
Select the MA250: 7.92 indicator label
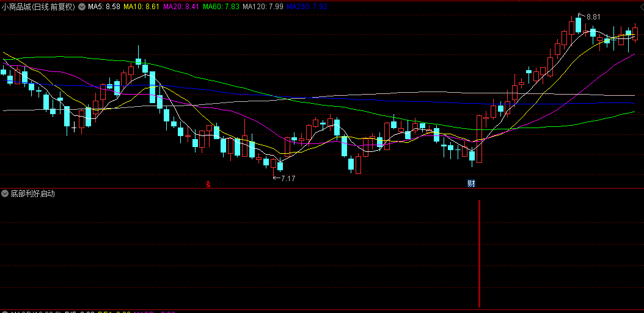pos(307,7)
